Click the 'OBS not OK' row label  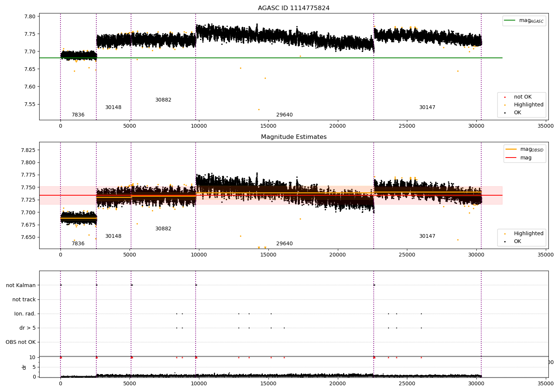[21, 342]
